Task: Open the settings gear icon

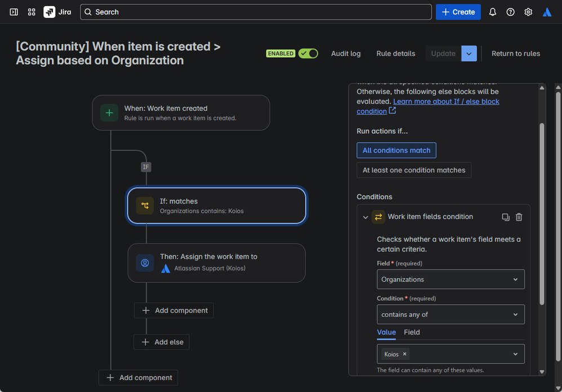Action: pos(528,12)
